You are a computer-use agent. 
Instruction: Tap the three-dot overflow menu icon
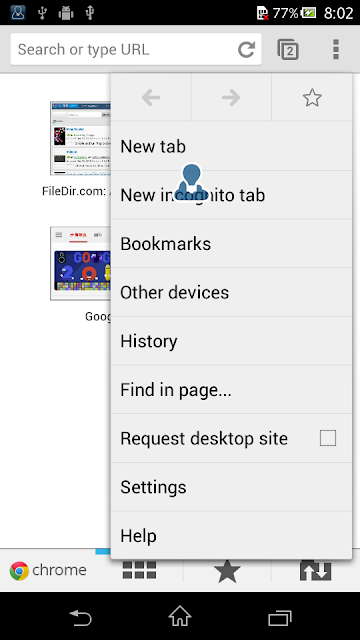pos(336,49)
